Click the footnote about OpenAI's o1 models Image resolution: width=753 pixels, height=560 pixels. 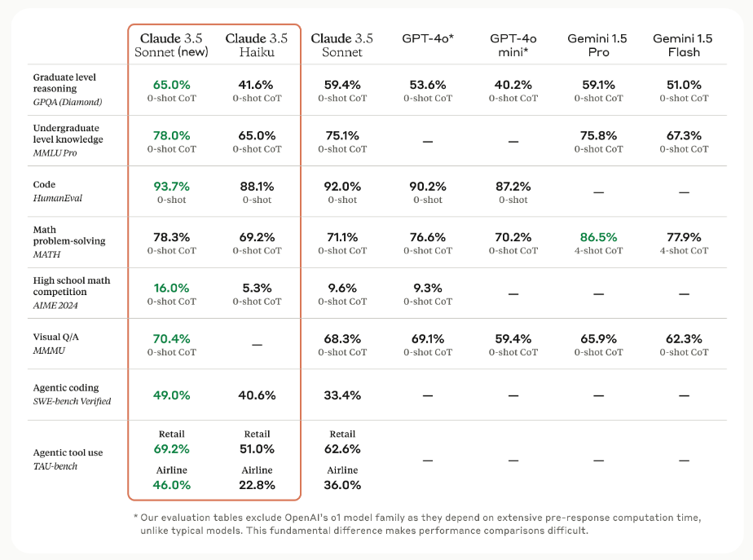point(416,524)
